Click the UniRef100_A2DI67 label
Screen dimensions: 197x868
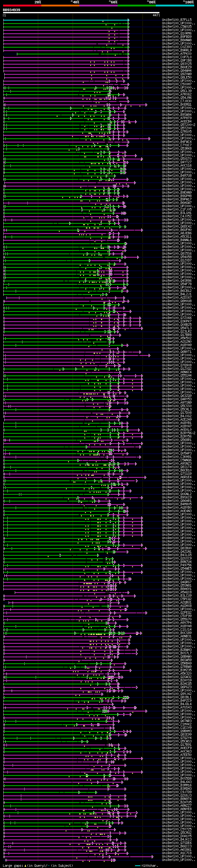(177, 297)
